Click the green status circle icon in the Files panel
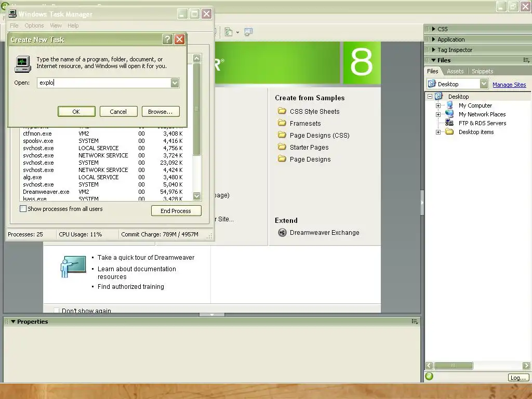The height and width of the screenshot is (399, 532). coord(429,376)
